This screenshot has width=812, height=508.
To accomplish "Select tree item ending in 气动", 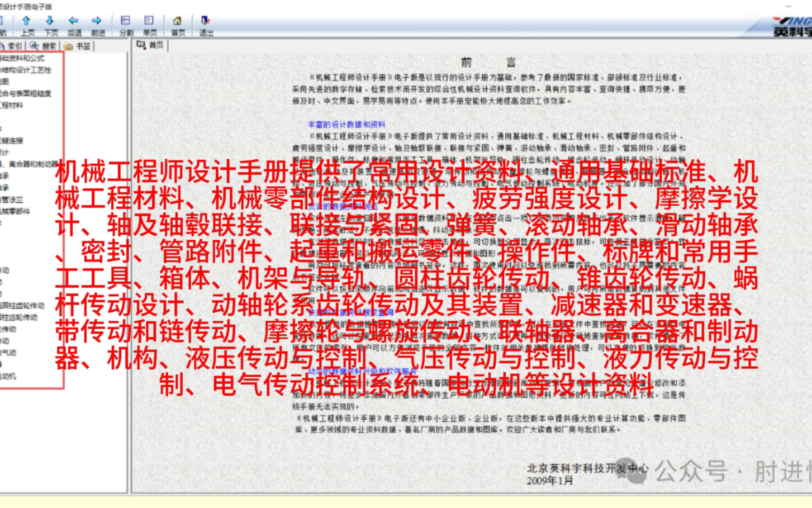I will 8,353.
